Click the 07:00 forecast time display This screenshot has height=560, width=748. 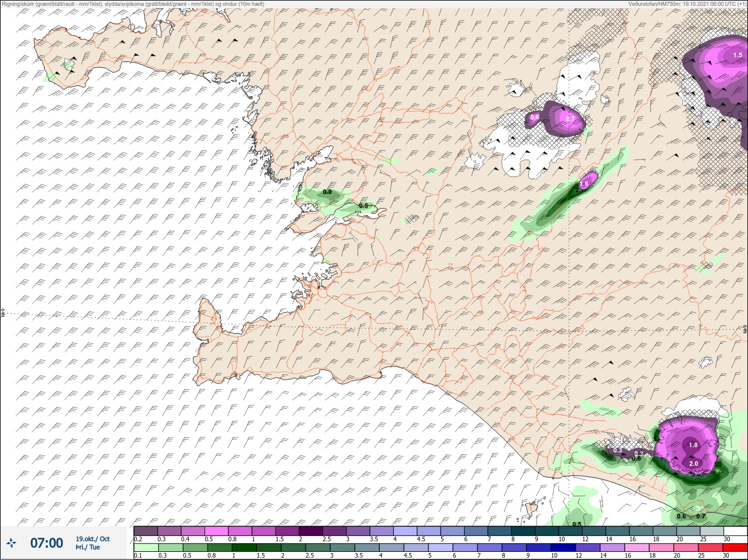(x=47, y=543)
